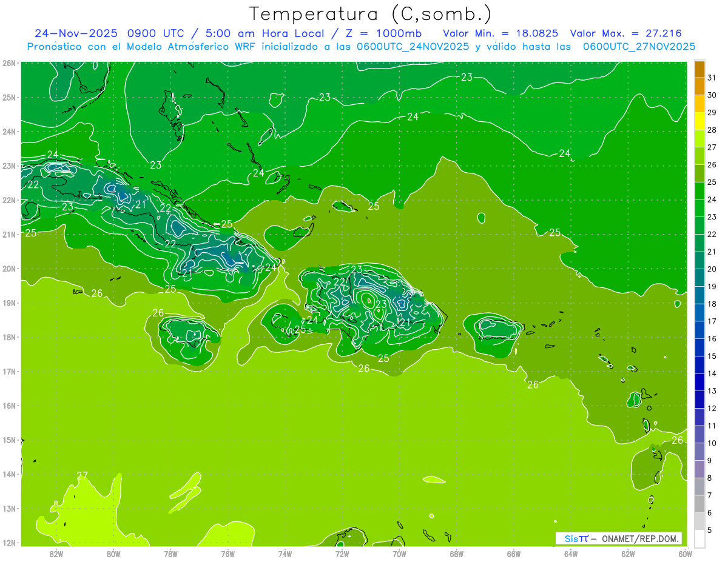Click the '25' contour label near 65W 21N

555,232
